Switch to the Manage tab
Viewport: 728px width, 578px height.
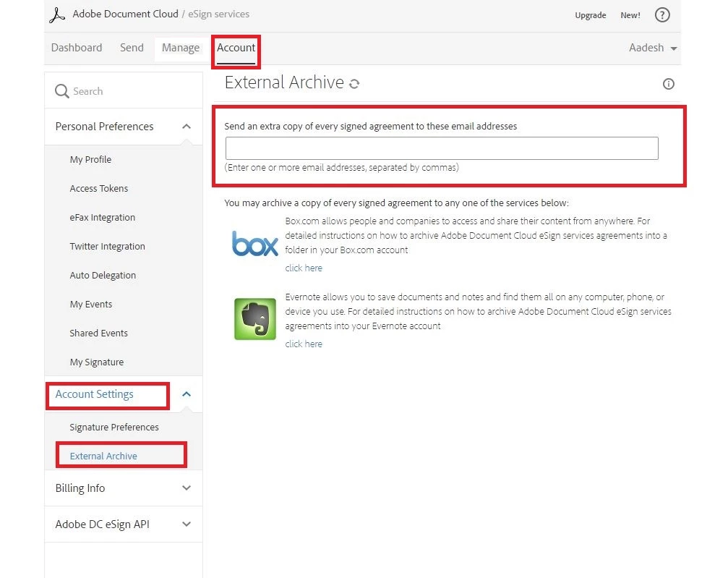[x=181, y=48]
